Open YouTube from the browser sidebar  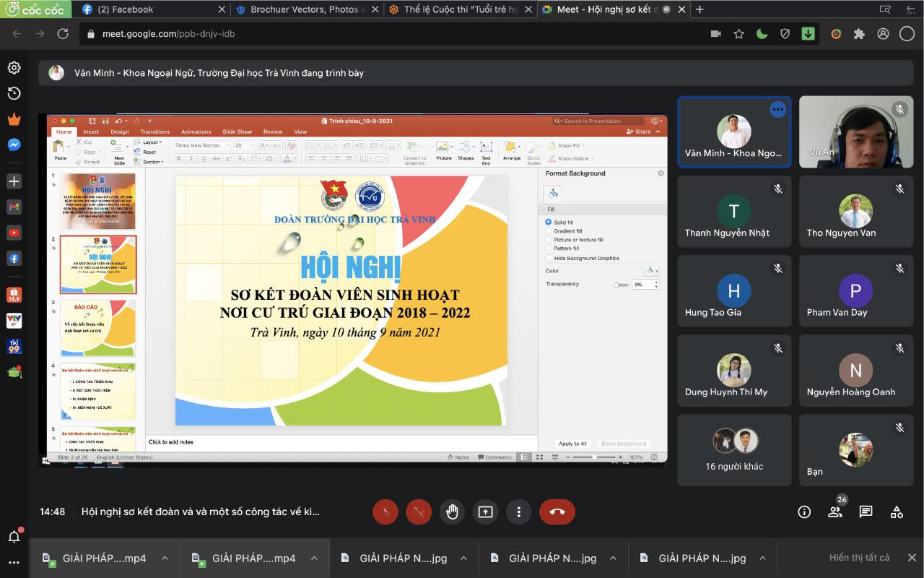pos(14,233)
